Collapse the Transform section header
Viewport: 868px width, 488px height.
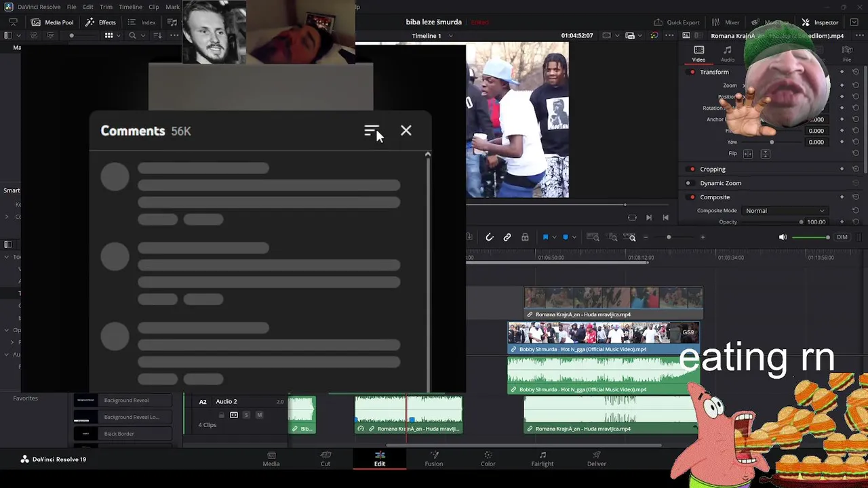pos(714,72)
